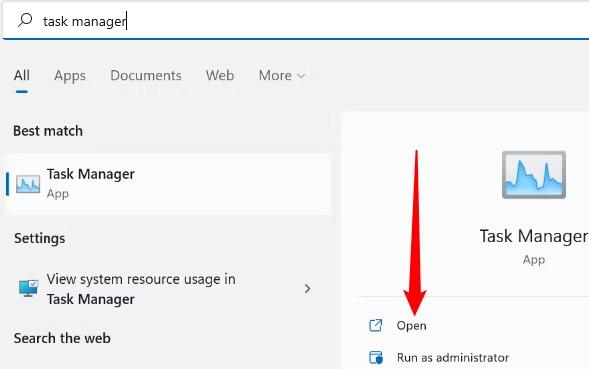589x369 pixels.
Task: Switch to the Documents tab
Action: [x=146, y=76]
